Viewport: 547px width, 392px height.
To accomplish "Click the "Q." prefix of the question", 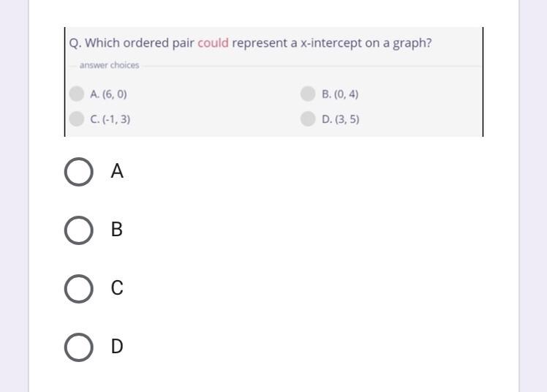I will point(75,43).
